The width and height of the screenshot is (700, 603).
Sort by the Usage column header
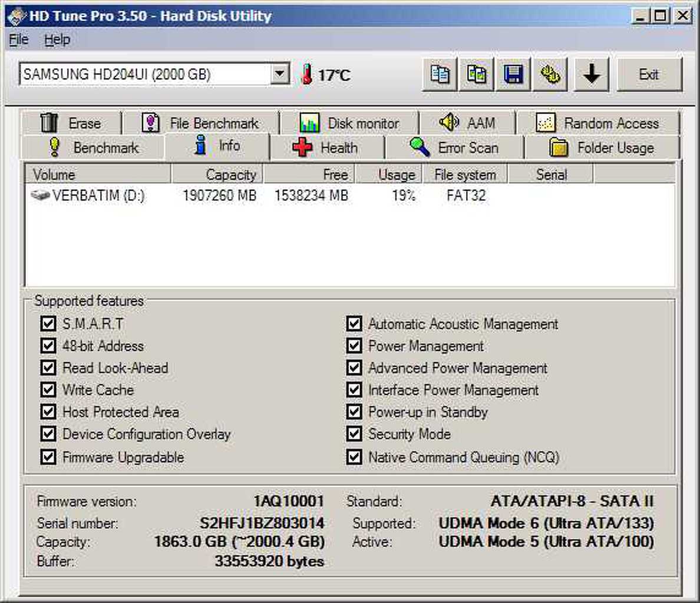388,174
